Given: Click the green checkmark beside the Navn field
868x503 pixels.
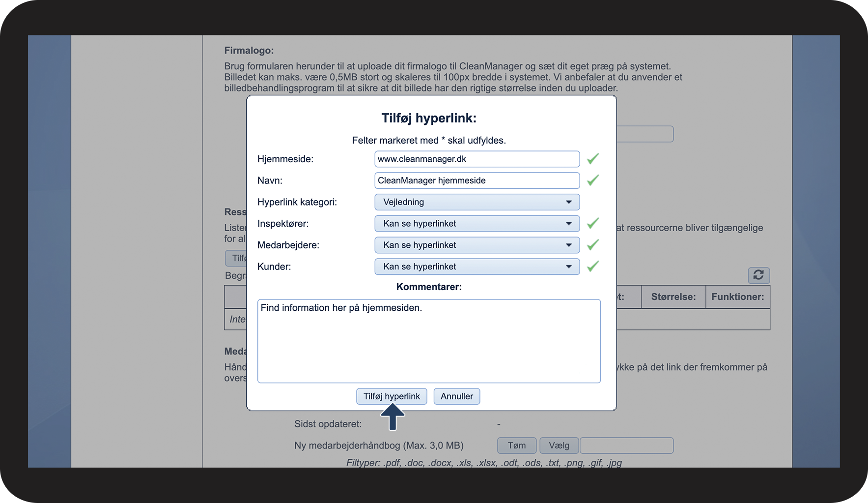Looking at the screenshot, I should (x=593, y=180).
